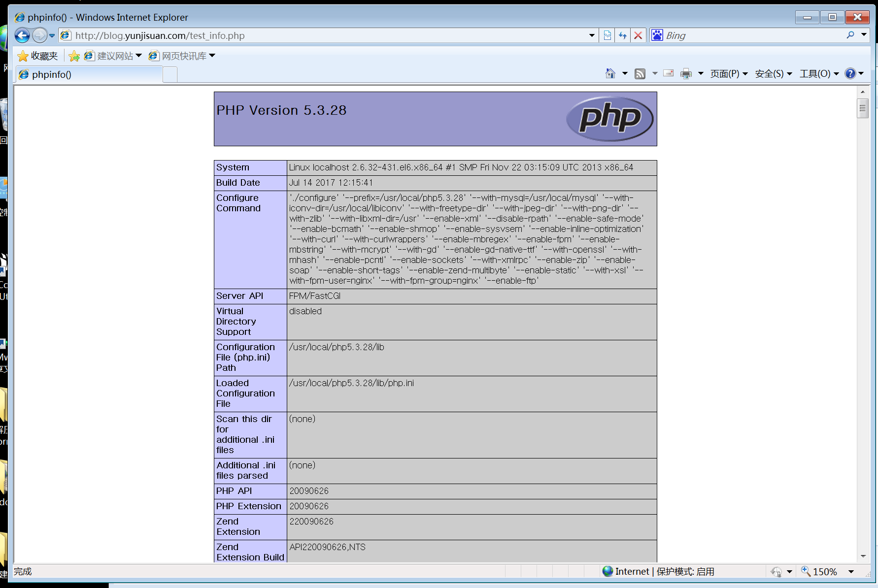Click the PHP API value 20090626

click(x=309, y=491)
